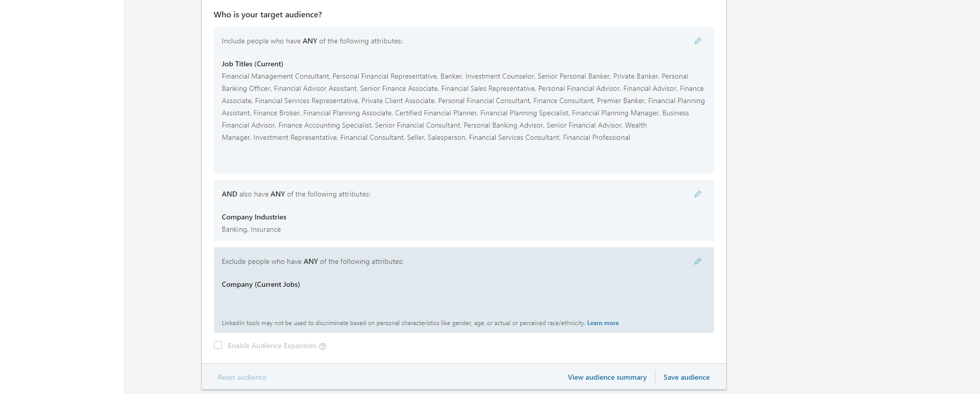Click the Financial Professional job title
The width and height of the screenshot is (980, 394).
(x=596, y=138)
